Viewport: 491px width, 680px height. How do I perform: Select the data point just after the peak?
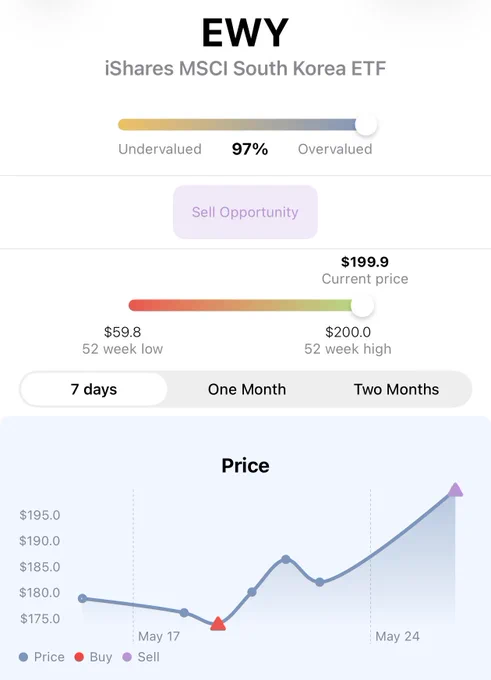320,582
